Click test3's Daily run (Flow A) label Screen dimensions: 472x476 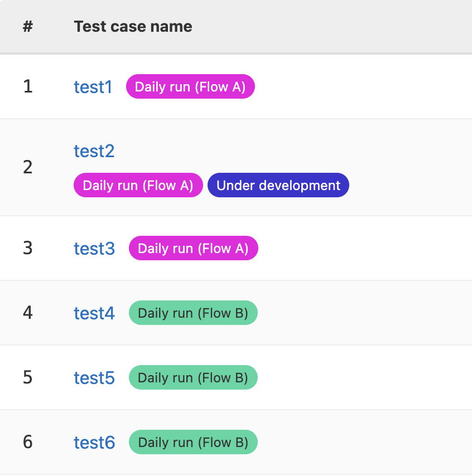193,248
